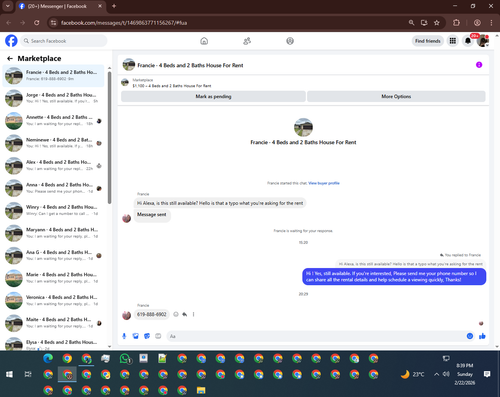Open the account profile menu
Viewport: 500px width, 397px height.
(483, 41)
